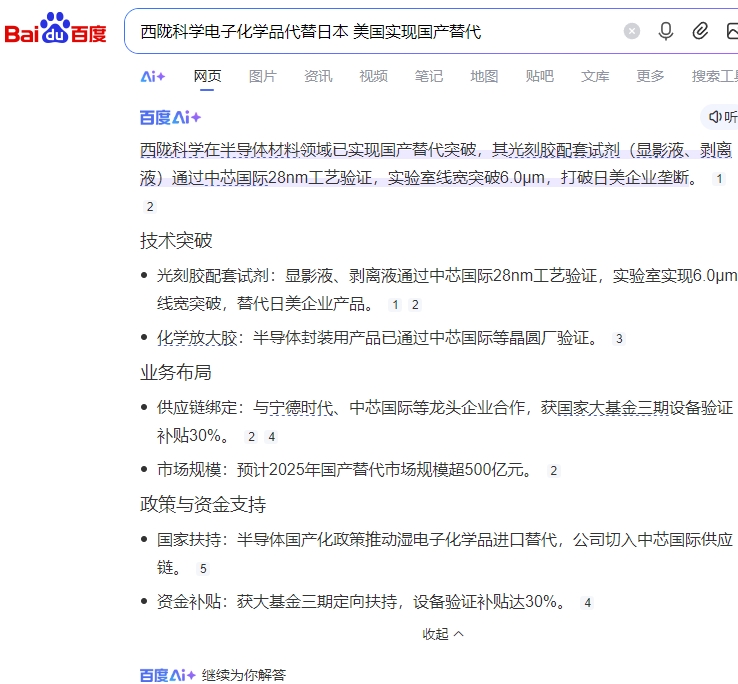Click the 光刻胶配套试剂 bullet text
Image resolution: width=738 pixels, height=684 pixels.
point(447,290)
